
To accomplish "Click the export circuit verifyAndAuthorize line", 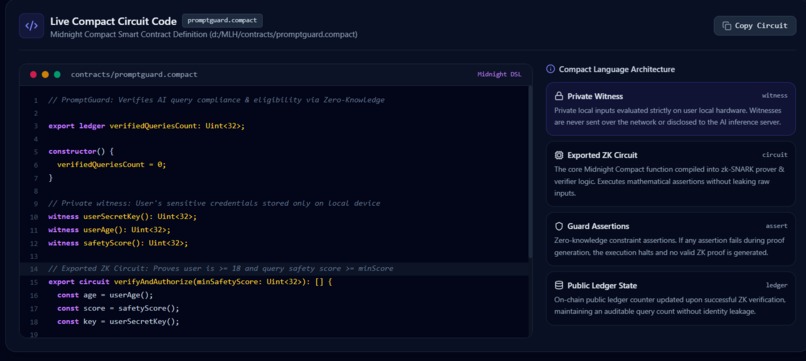I will pyautogui.click(x=191, y=282).
